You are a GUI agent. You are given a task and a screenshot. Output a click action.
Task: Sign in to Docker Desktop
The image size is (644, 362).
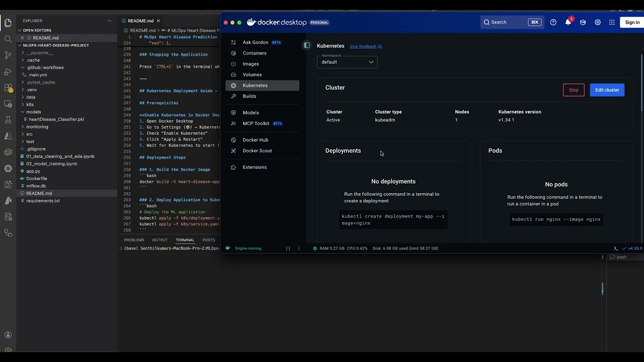[632, 22]
